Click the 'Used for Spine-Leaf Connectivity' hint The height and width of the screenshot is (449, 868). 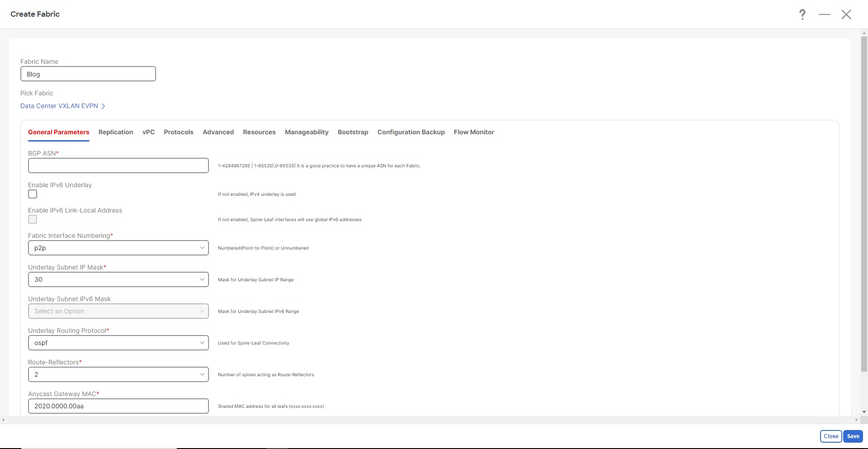253,343
